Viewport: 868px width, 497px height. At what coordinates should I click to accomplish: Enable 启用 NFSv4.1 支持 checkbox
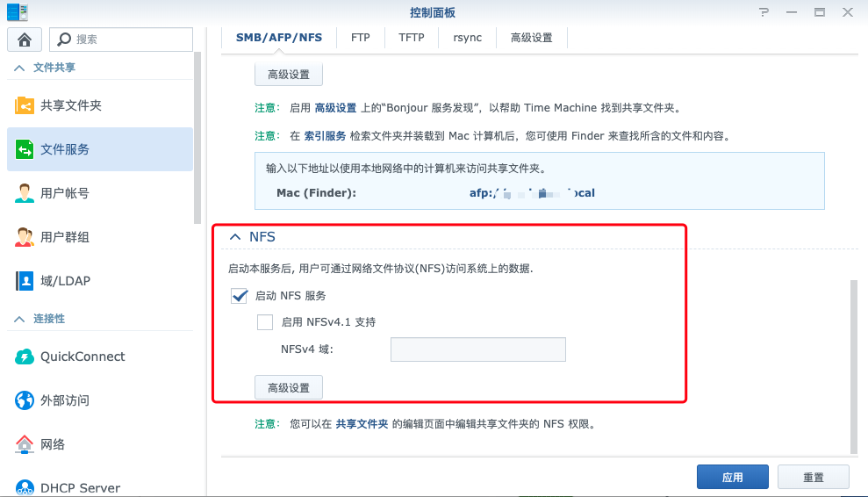[x=265, y=322]
